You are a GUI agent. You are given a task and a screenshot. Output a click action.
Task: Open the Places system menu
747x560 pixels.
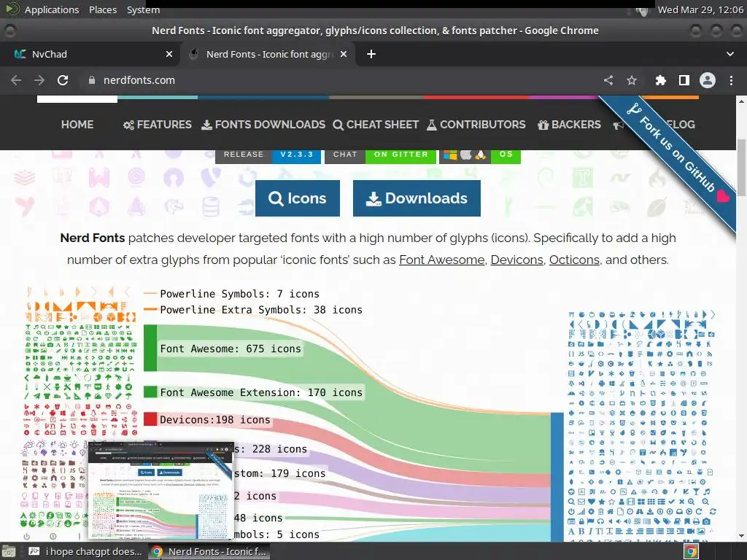[x=102, y=9]
